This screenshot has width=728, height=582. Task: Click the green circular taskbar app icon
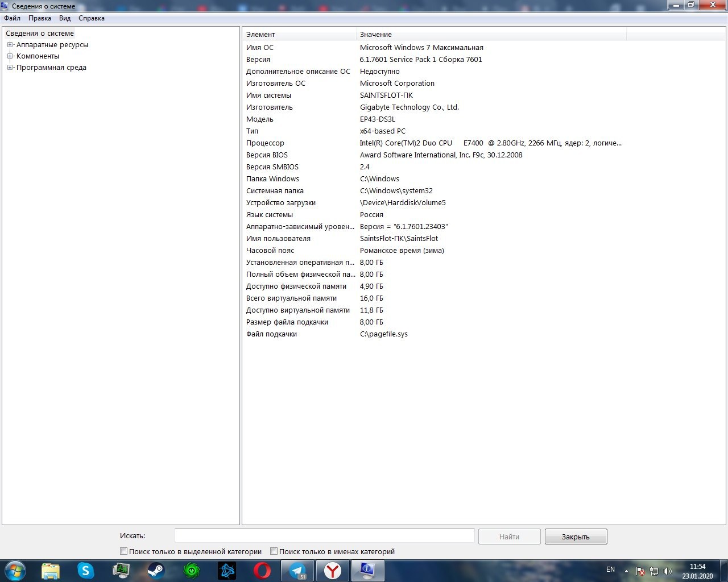[192, 571]
